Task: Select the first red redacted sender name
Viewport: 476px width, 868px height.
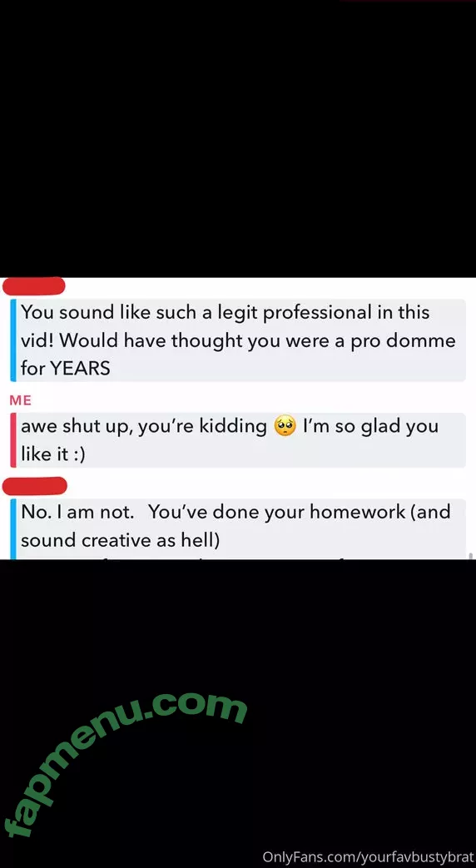Action: click(x=34, y=286)
